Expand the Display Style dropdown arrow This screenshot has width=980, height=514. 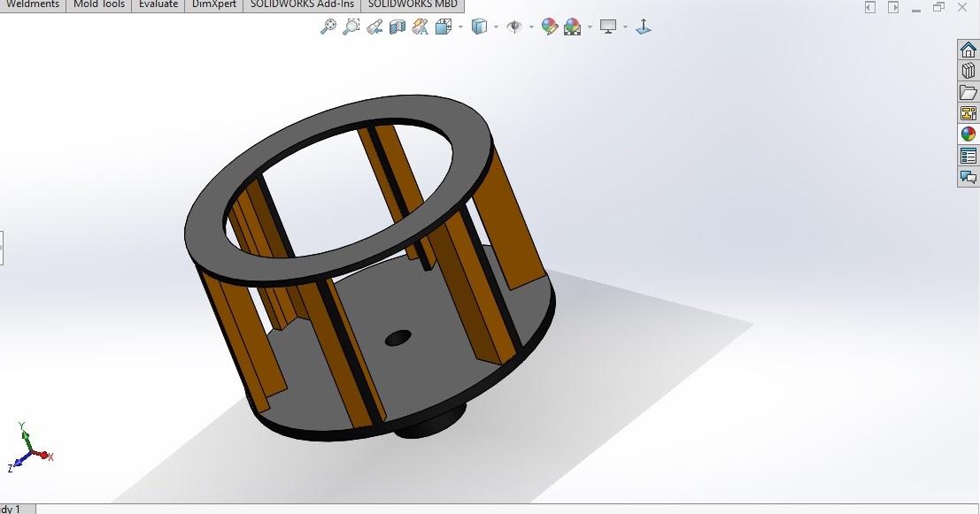click(497, 27)
